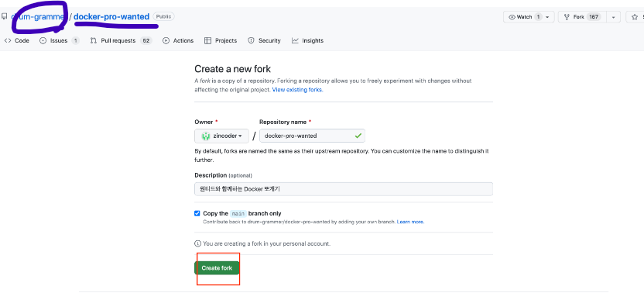
Task: Edit the Repository name field
Action: (312, 136)
